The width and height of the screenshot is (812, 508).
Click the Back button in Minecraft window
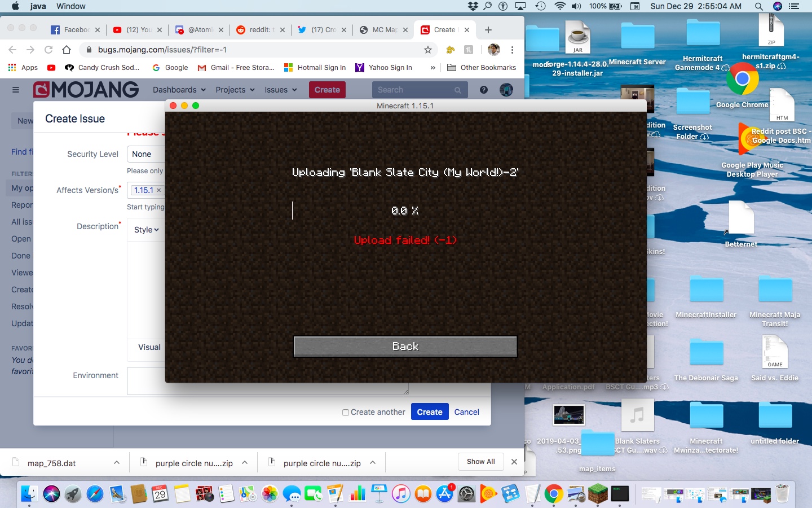click(405, 347)
